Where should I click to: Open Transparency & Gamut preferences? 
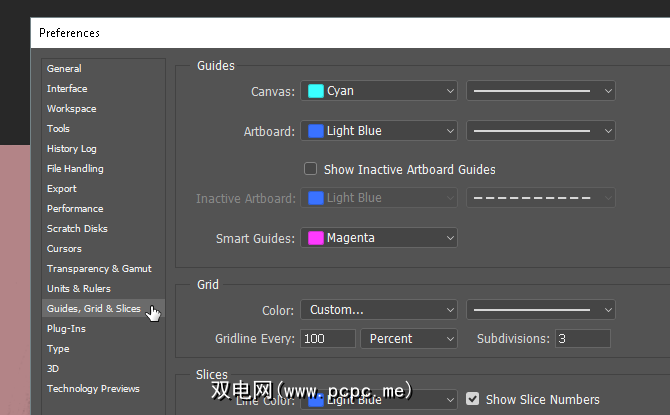[x=98, y=269]
